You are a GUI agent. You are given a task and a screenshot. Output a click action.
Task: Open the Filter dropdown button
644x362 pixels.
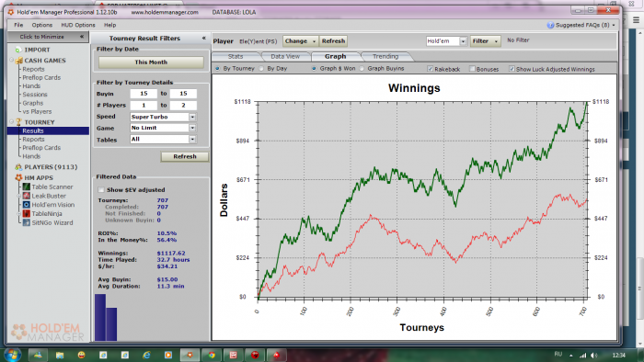click(x=486, y=41)
